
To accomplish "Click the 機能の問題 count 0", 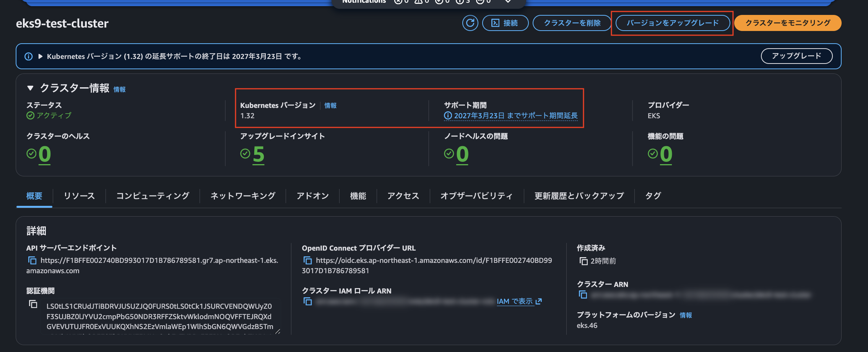I will [666, 154].
